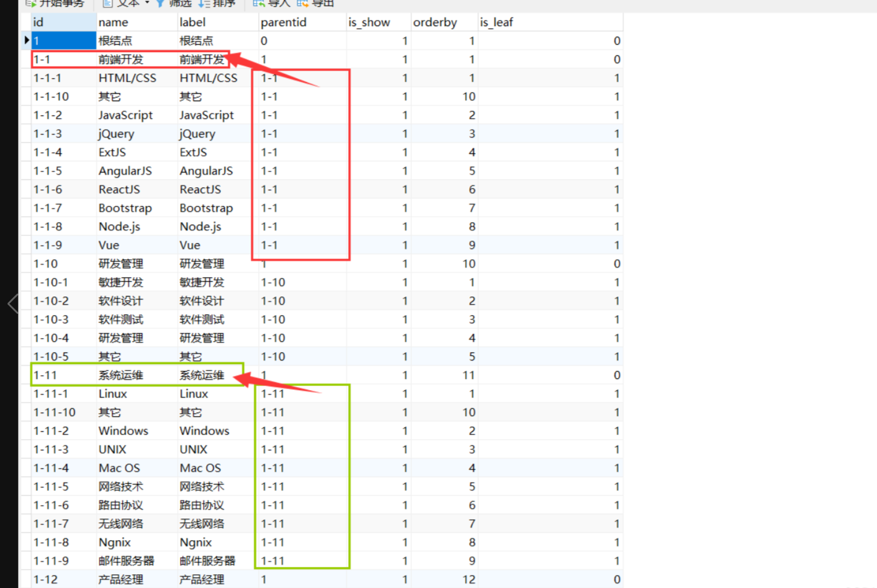Select the id cell 1-1

tap(63, 60)
